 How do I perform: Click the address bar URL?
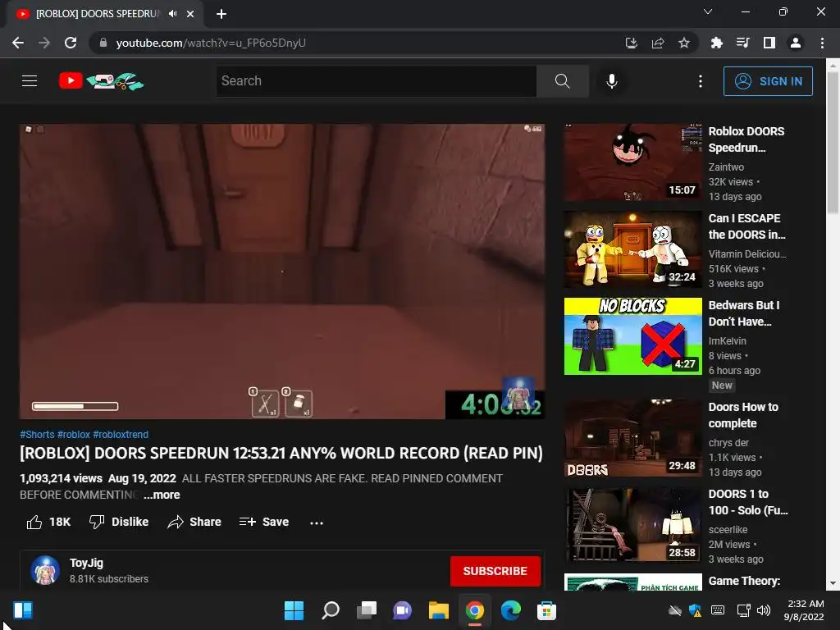211,43
